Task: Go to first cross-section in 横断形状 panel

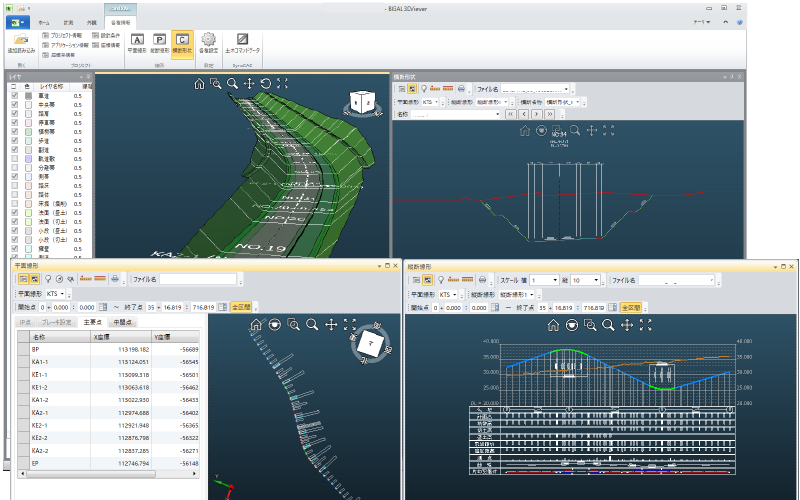Action: click(x=511, y=114)
